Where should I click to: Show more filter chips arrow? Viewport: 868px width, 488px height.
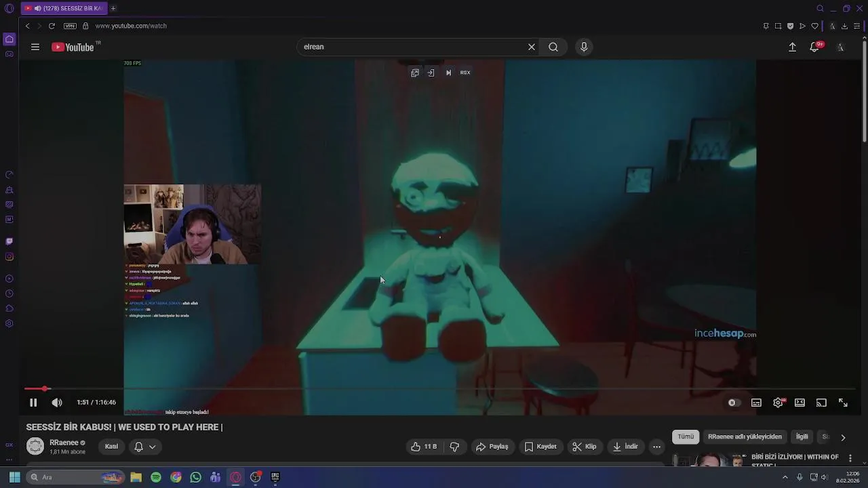pyautogui.click(x=843, y=437)
